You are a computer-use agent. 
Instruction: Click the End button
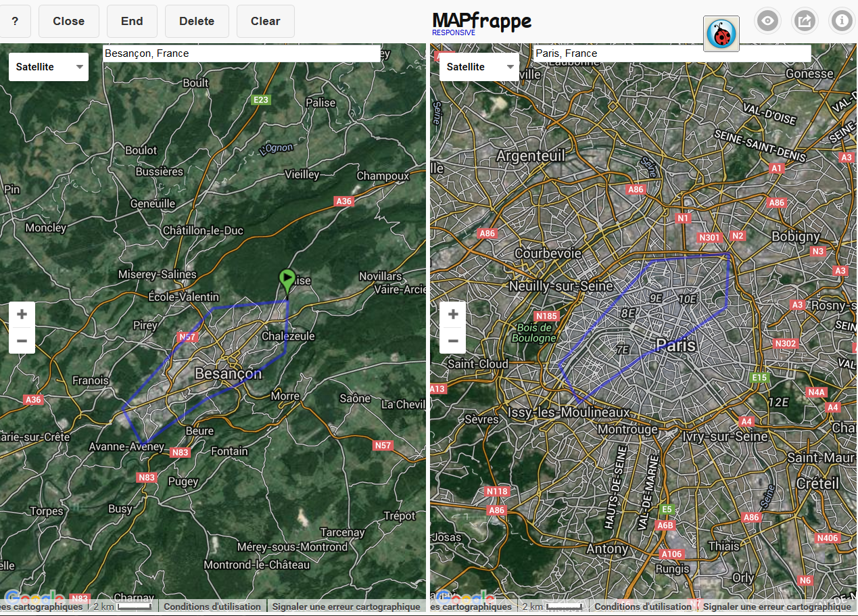tap(132, 21)
